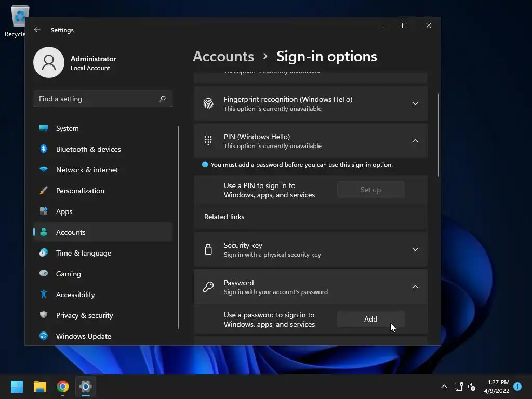Open the Recycle Bin on desktop
Image resolution: width=532 pixels, height=399 pixels.
[18, 21]
